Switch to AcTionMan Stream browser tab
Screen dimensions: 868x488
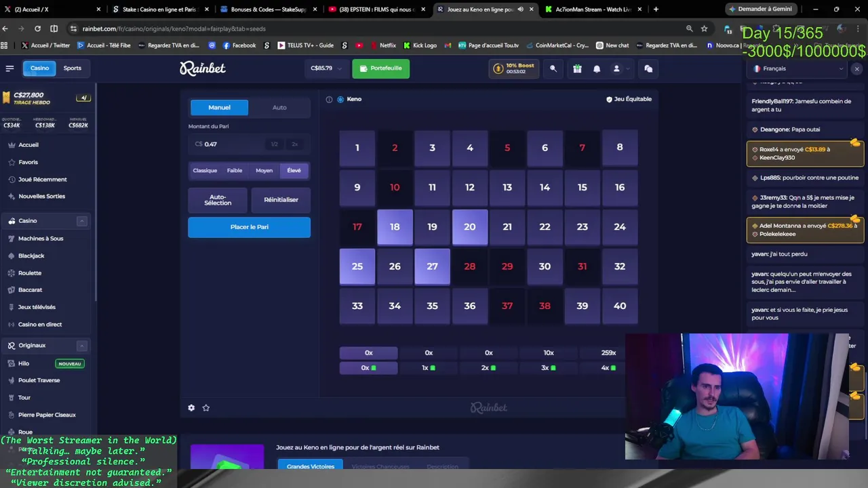(x=593, y=9)
